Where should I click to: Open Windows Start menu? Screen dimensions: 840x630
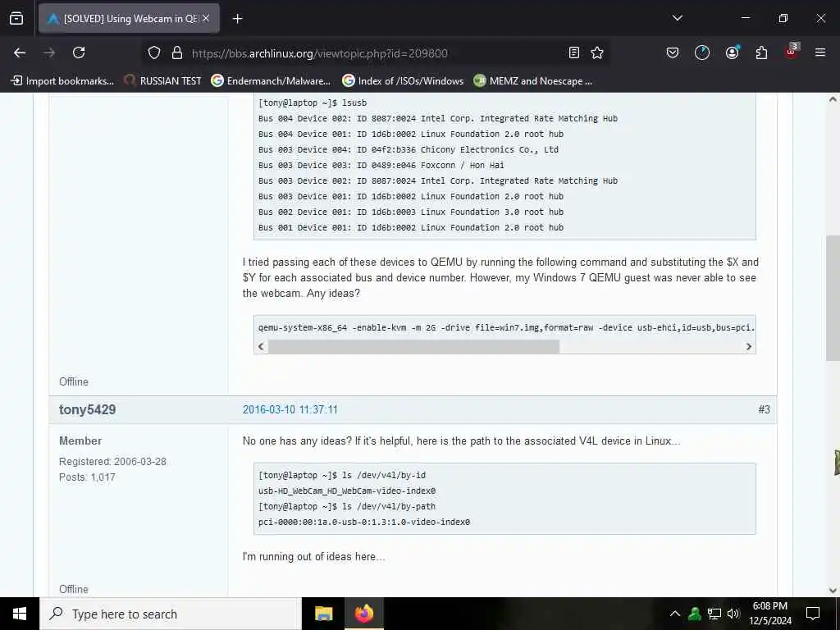tap(20, 614)
